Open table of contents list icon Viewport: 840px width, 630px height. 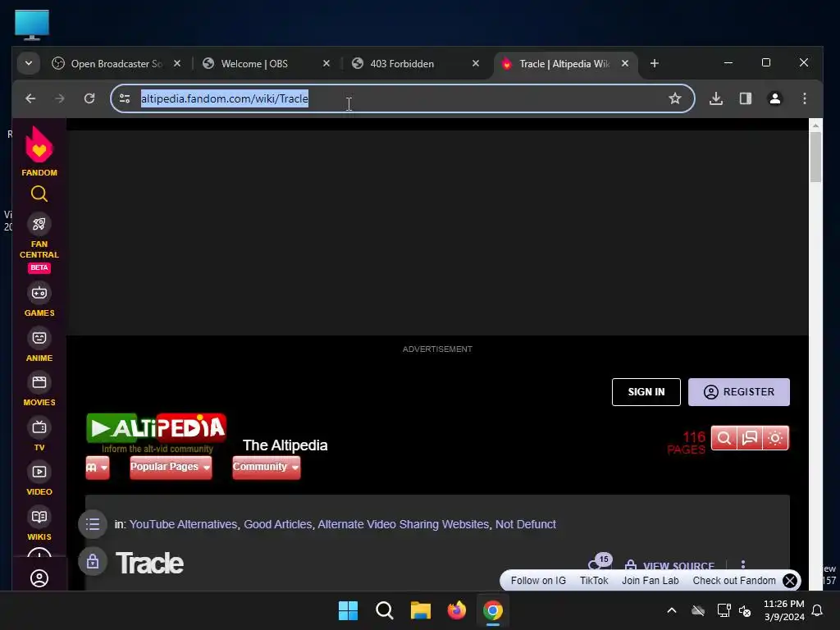pos(93,524)
